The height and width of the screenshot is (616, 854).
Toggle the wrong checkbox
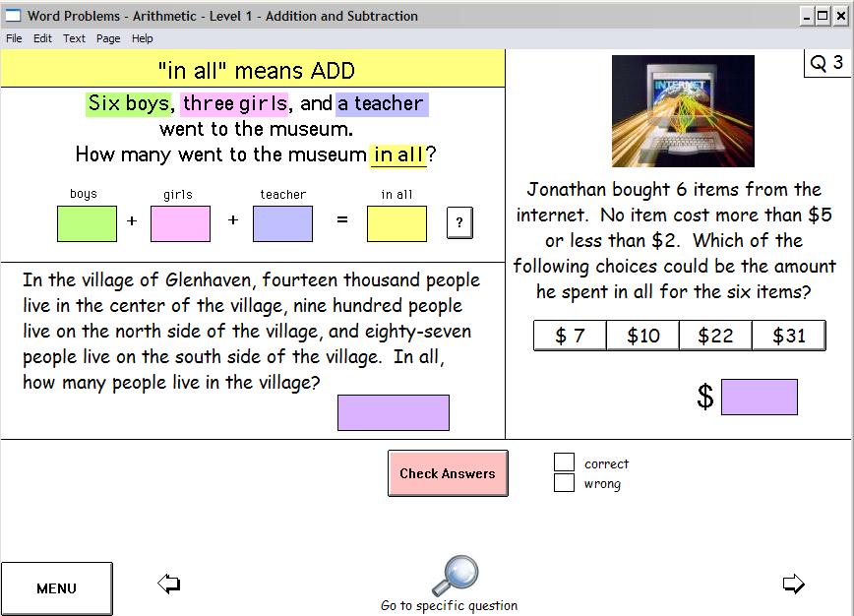(x=564, y=483)
